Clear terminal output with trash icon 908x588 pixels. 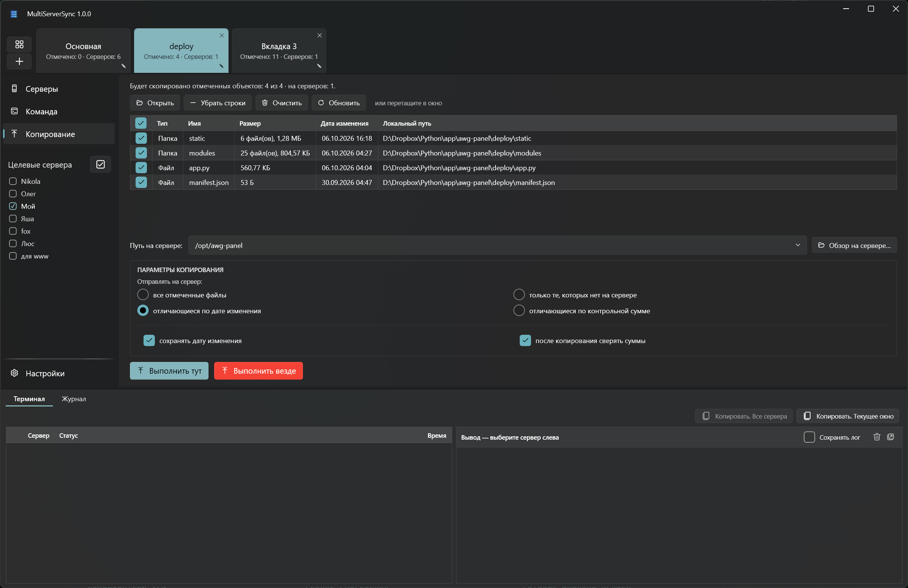[x=877, y=437]
